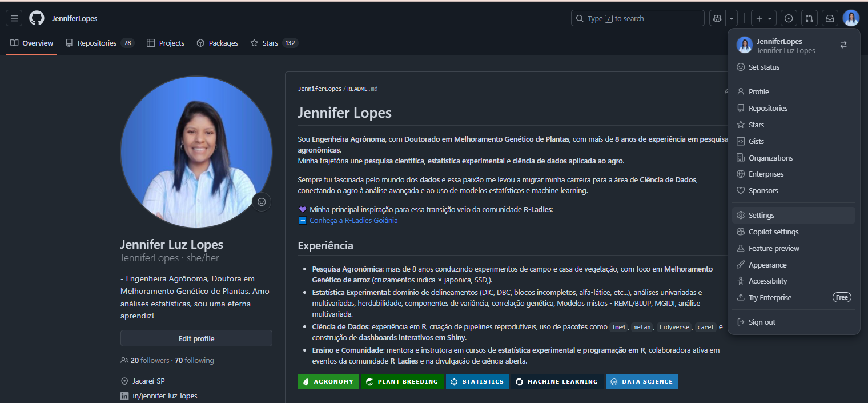The height and width of the screenshot is (403, 868).
Task: Click the search input field
Action: tap(637, 18)
